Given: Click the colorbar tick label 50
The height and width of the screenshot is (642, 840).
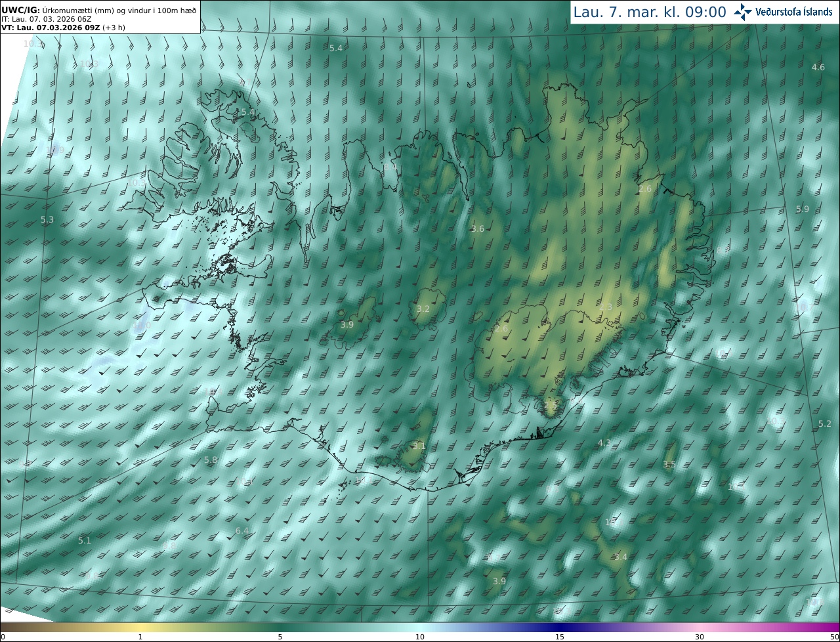Looking at the screenshot, I should 835,637.
